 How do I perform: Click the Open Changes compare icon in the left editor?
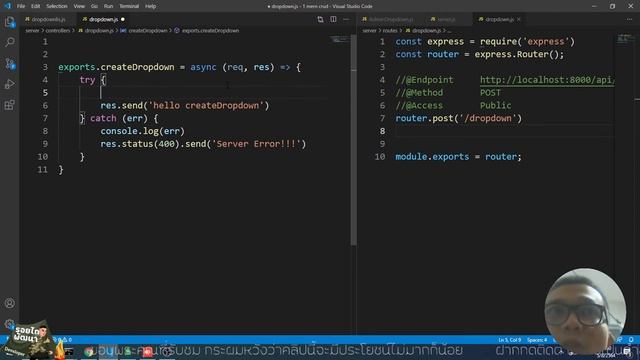tap(320, 19)
